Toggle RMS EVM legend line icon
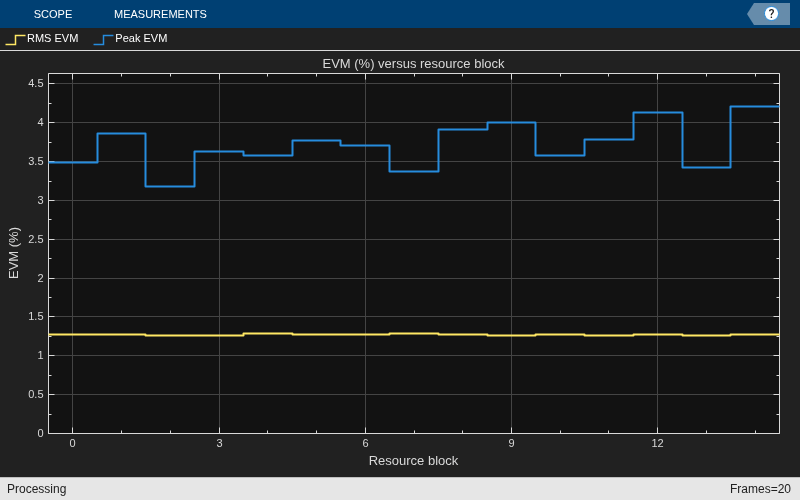800x500 pixels. [x=15, y=39]
